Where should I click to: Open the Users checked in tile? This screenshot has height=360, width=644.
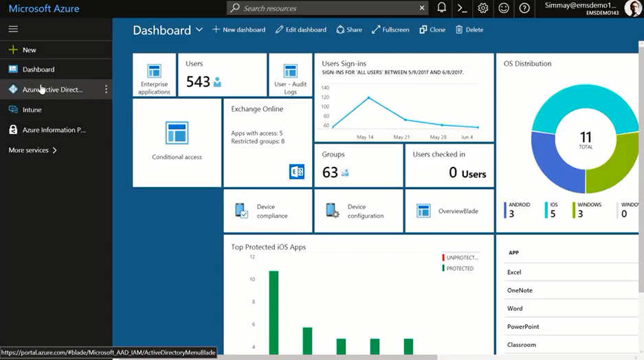coord(449,166)
